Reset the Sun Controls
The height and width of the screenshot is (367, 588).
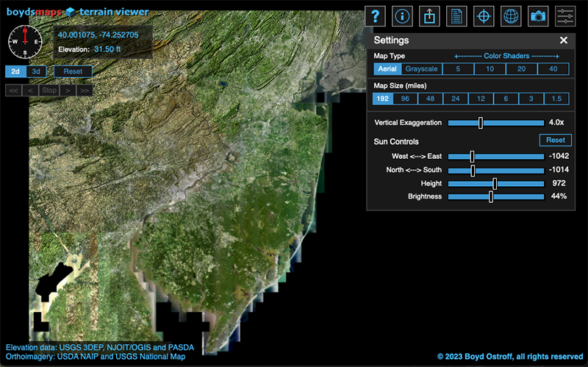555,140
